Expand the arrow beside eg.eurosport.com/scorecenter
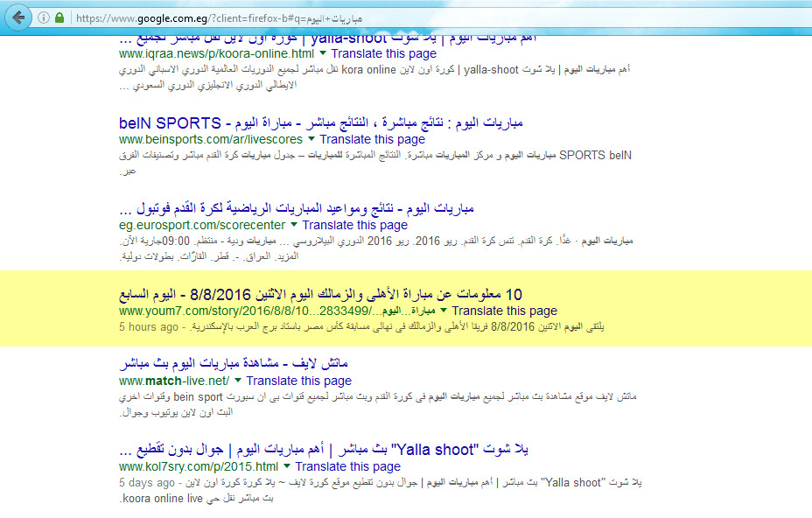The image size is (812, 518). click(x=294, y=224)
